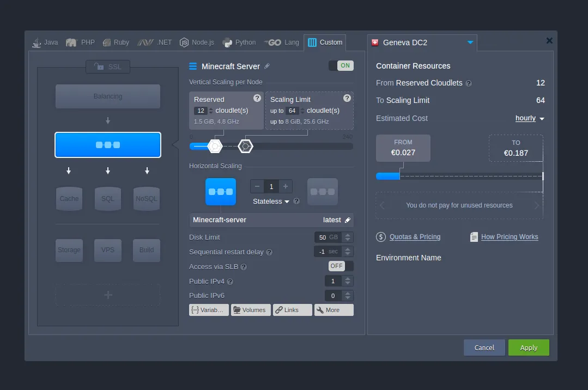Expand the Stateless scaling mode dropdown
The height and width of the screenshot is (390, 588).
click(x=271, y=202)
